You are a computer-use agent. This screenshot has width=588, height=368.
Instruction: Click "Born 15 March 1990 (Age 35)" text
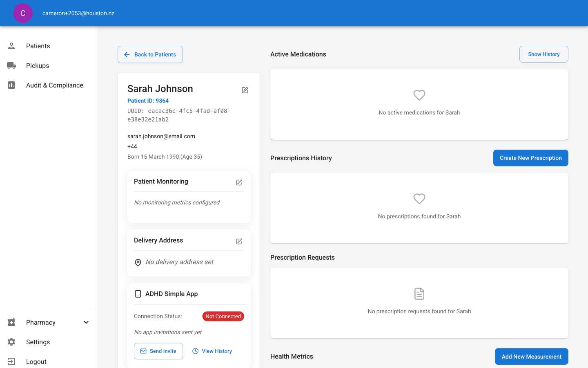[x=165, y=157]
